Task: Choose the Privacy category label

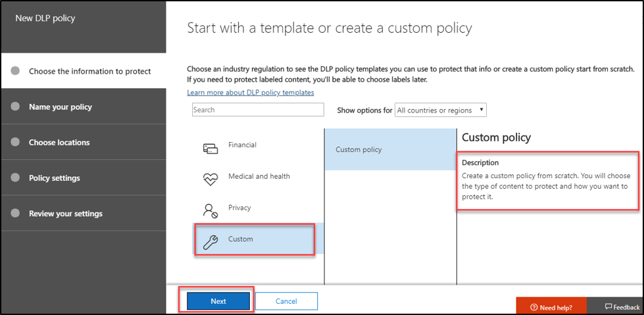Action: [x=239, y=208]
